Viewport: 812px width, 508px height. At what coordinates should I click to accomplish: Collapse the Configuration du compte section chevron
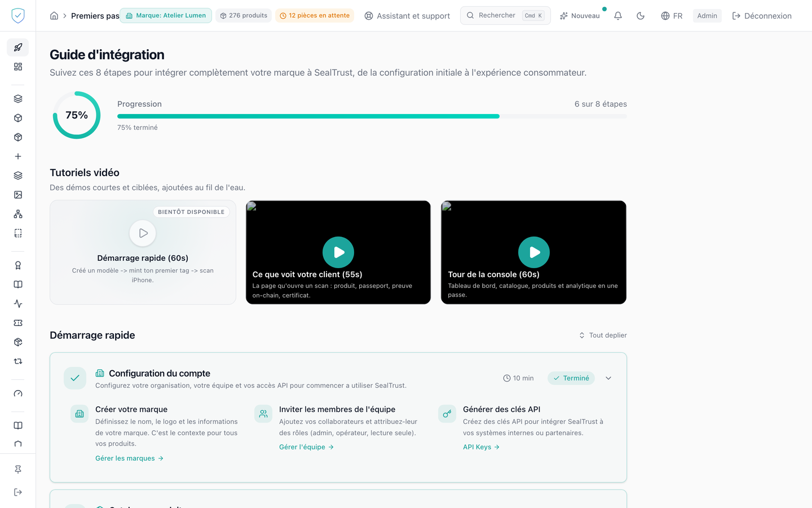tap(608, 378)
